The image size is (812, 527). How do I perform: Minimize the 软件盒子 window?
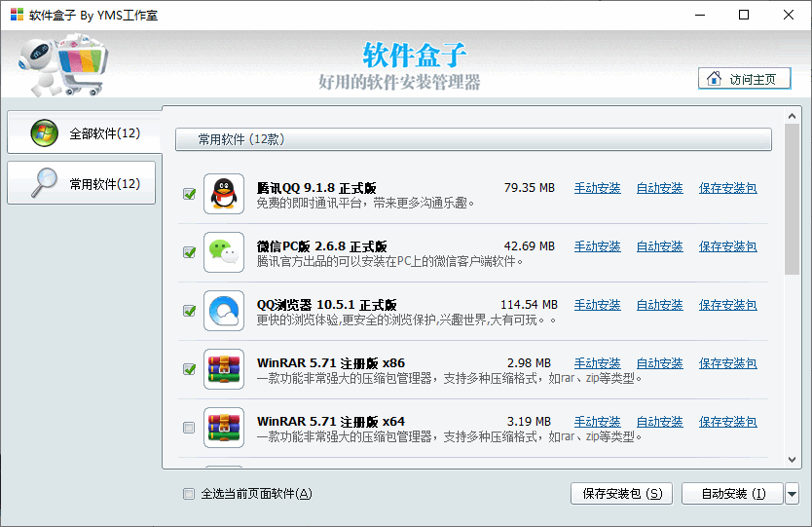(x=700, y=15)
